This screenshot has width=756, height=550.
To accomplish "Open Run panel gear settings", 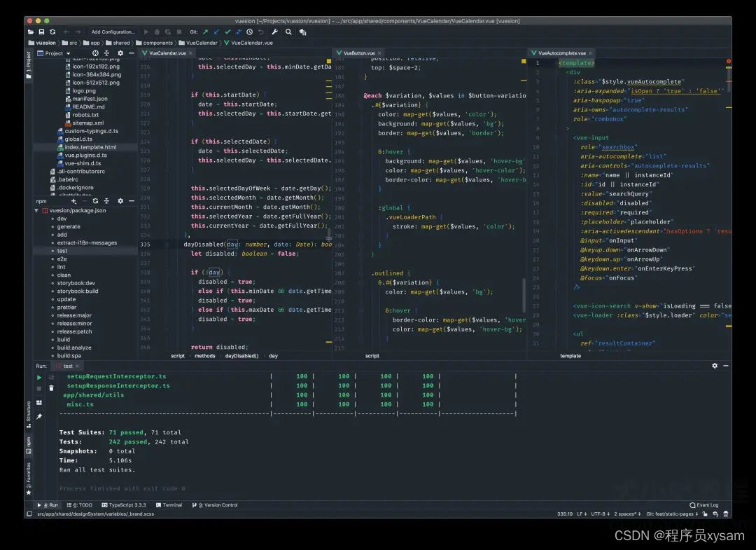I will click(x=715, y=366).
